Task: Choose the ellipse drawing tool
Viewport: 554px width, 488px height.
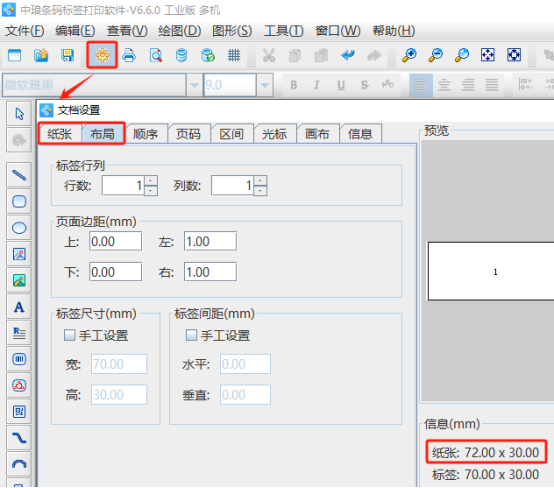Action: click(x=19, y=228)
